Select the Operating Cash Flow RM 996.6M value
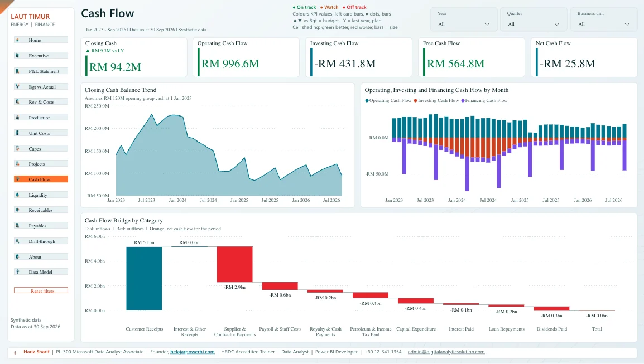Image resolution: width=644 pixels, height=364 pixels. pos(230,64)
